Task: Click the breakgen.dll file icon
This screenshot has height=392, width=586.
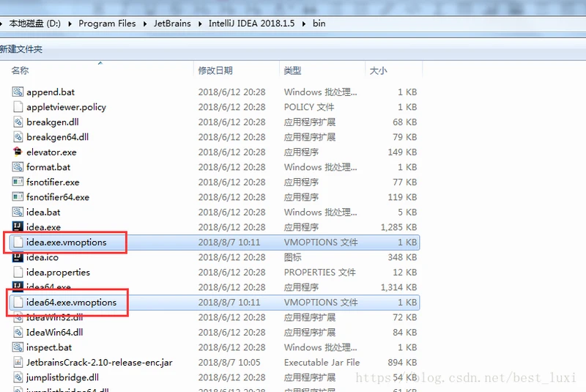Action: click(x=18, y=122)
